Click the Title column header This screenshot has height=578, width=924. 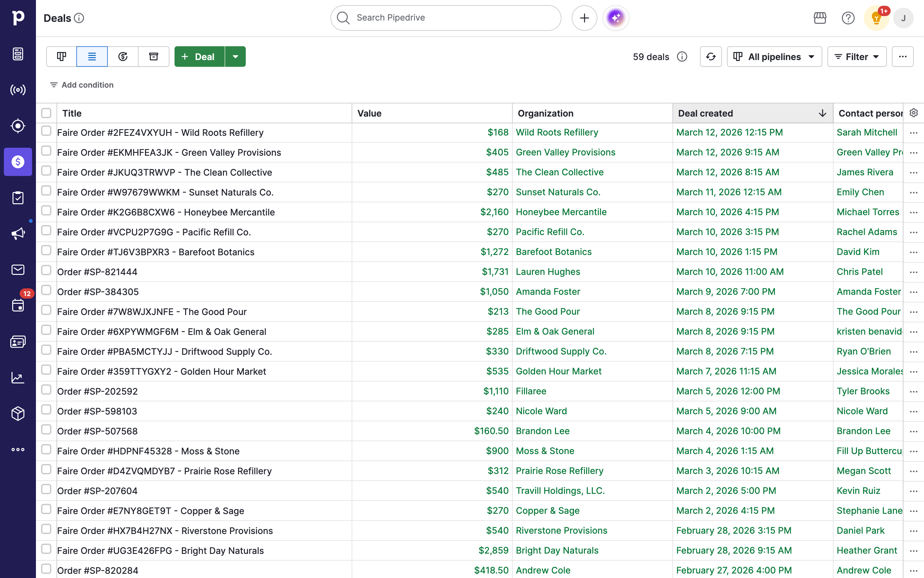point(204,113)
